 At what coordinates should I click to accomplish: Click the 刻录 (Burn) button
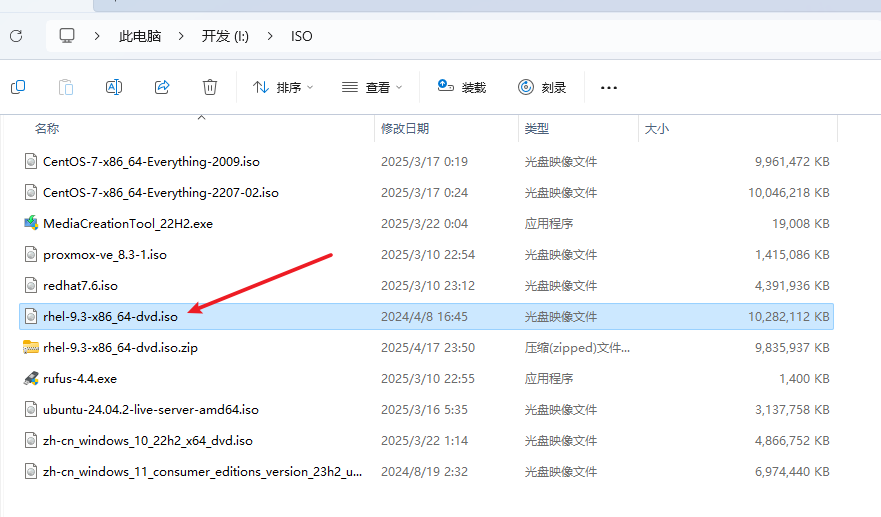(x=542, y=88)
